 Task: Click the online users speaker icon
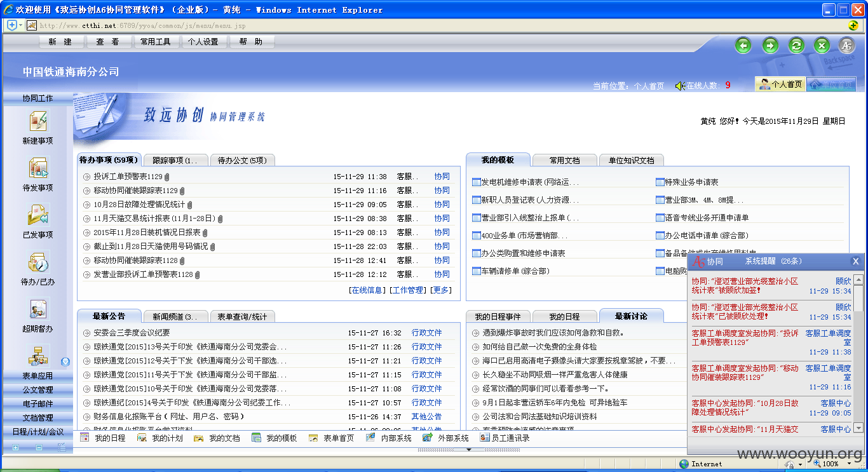point(680,86)
